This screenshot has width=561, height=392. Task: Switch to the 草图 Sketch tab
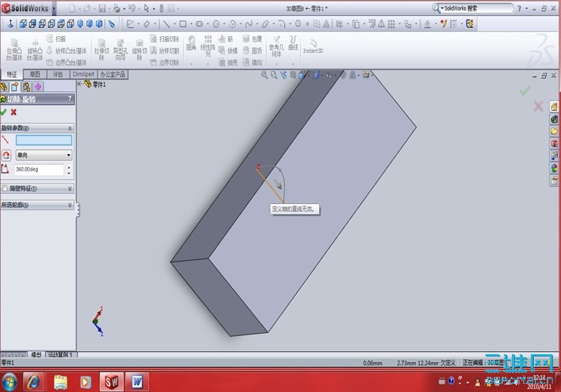point(35,74)
